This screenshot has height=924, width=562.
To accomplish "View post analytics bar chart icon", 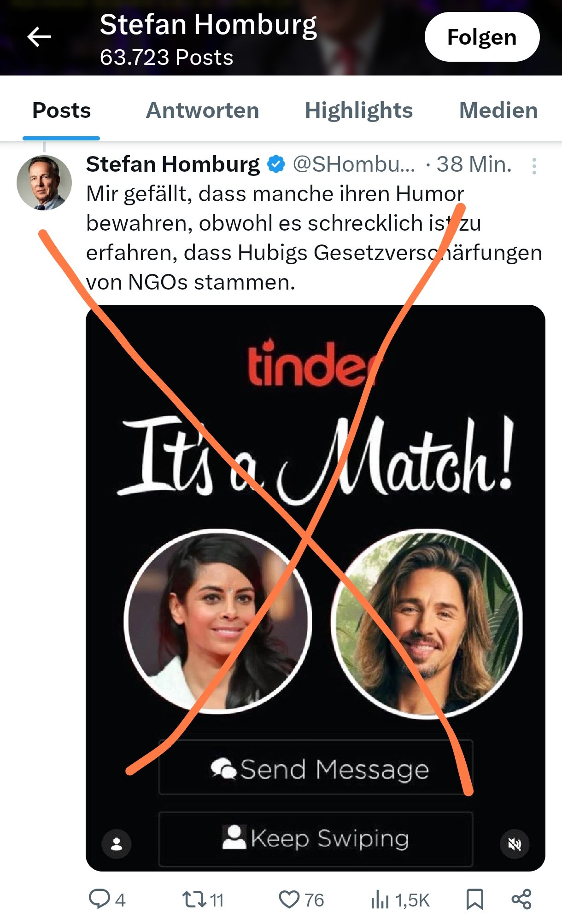I will 380,899.
